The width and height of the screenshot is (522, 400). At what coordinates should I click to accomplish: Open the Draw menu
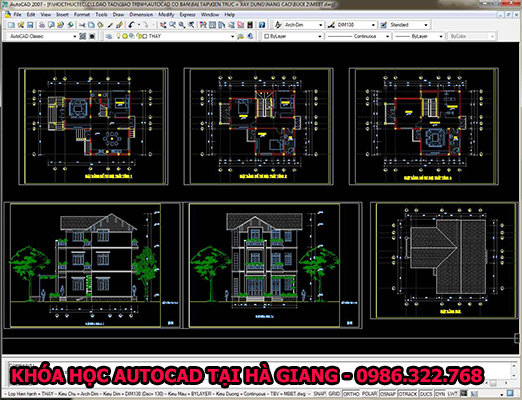pos(118,15)
